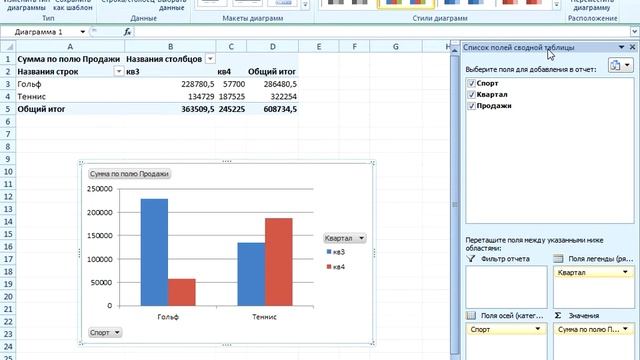Screen dimensions: 640x360
Task: Click the cell with value 187525
Action: coord(231,97)
